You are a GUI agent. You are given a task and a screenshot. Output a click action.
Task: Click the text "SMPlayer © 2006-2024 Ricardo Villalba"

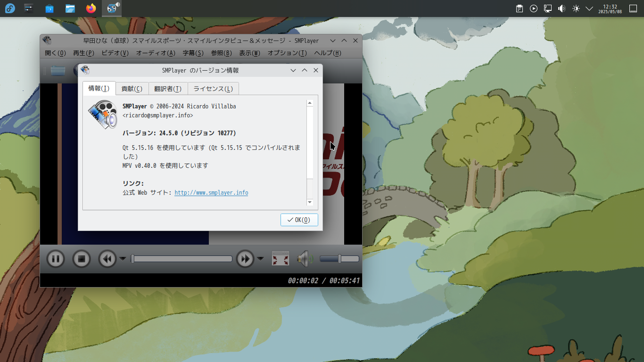(x=179, y=106)
